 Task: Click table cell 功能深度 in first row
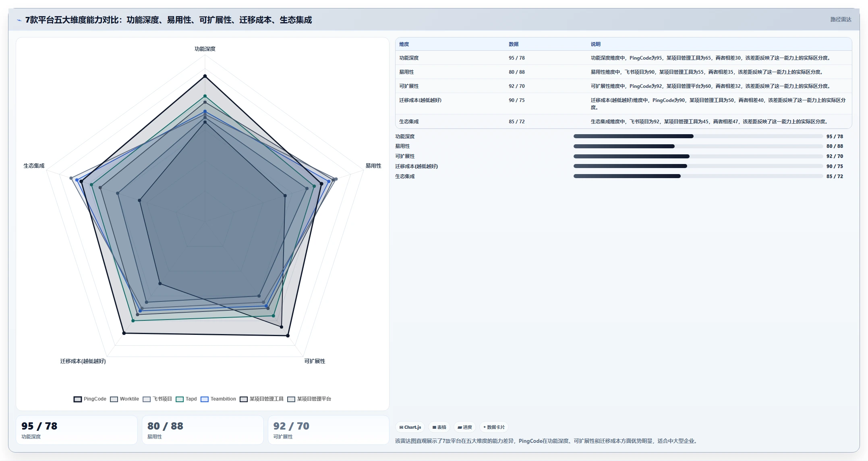(409, 58)
